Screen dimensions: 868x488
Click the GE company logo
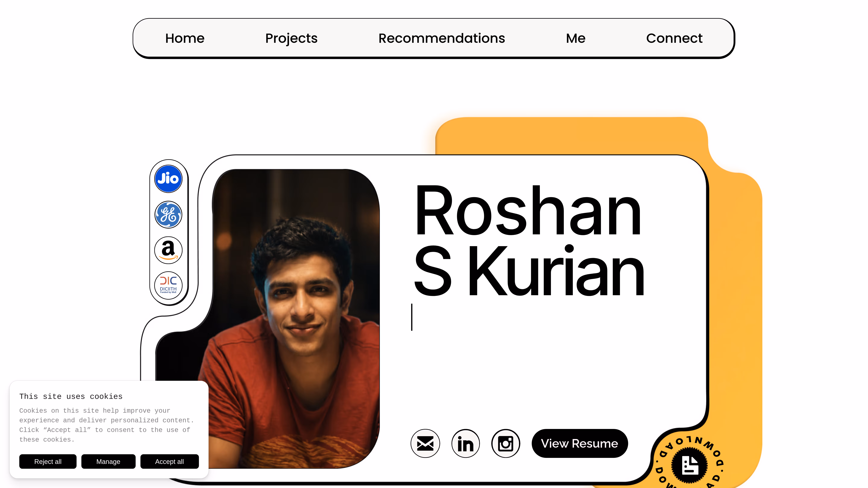coord(168,214)
